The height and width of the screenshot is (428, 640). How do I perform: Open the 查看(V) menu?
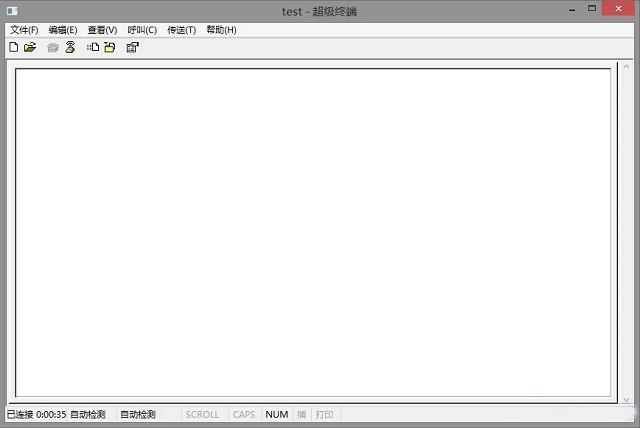(x=102, y=30)
